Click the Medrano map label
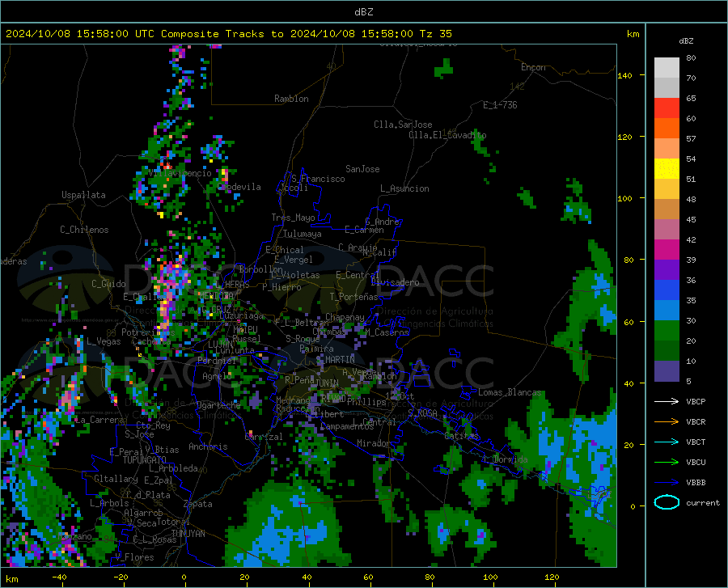Screen dimensions: 728x588 [293, 400]
